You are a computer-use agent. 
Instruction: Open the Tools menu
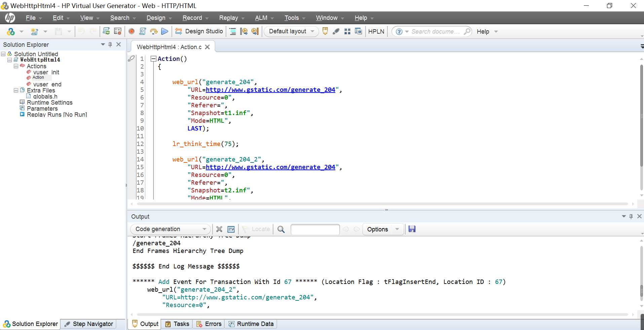pyautogui.click(x=295, y=18)
